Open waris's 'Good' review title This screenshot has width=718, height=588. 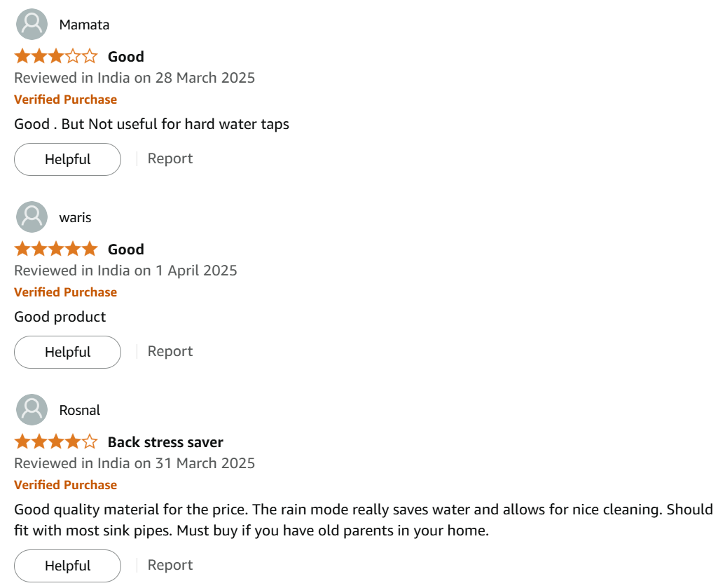(126, 249)
